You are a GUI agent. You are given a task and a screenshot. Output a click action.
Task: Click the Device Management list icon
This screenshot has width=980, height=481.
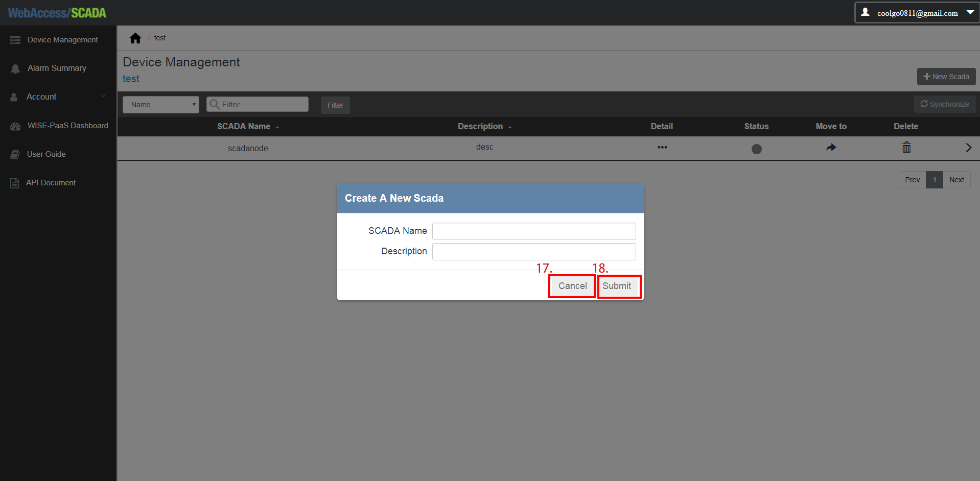pos(15,40)
